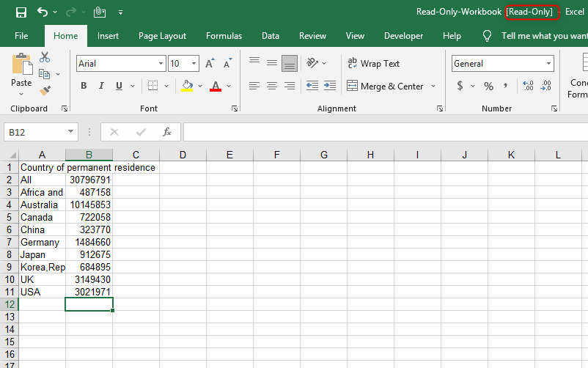Click the Increase Decimal icon
The width and height of the screenshot is (588, 368).
click(x=528, y=86)
